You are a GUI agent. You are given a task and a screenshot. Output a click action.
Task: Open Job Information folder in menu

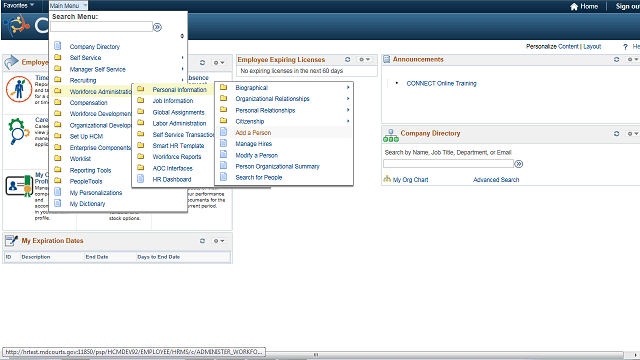173,101
